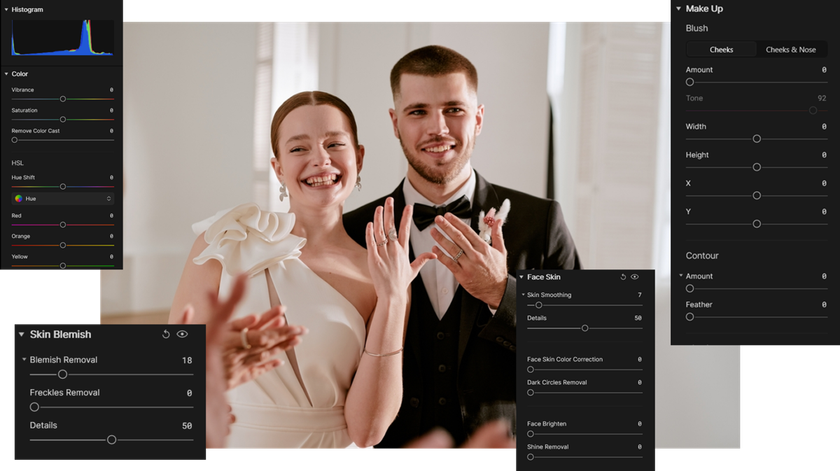Collapse the Make Up panel
This screenshot has width=840, height=471.
pyautogui.click(x=679, y=8)
